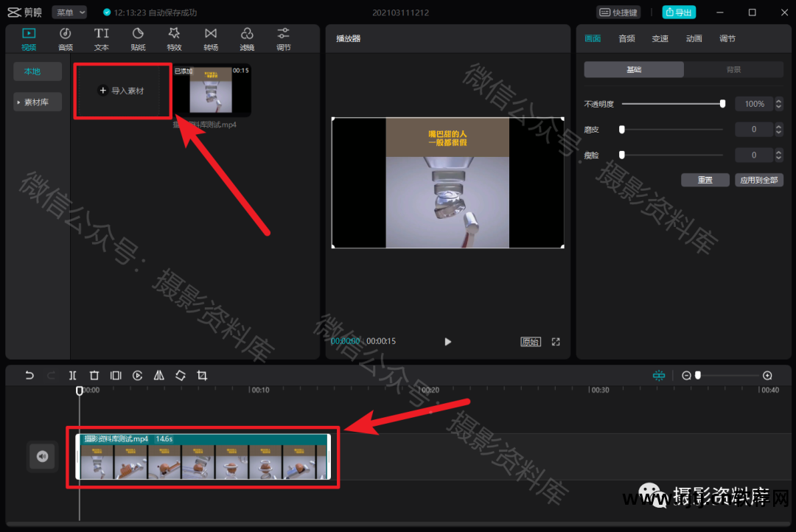Viewport: 796px width, 532px height.
Task: Open the 贴纸 stickers tab
Action: 138,40
